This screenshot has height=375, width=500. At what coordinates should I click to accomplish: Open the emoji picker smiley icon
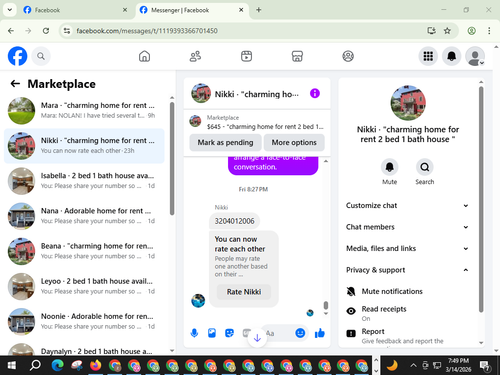pos(300,333)
